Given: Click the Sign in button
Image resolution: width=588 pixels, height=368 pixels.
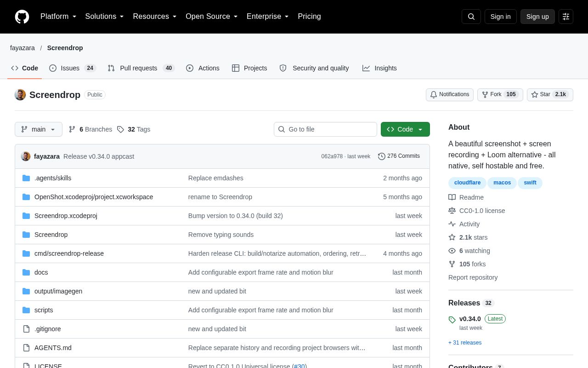Looking at the screenshot, I should pyautogui.click(x=501, y=17).
